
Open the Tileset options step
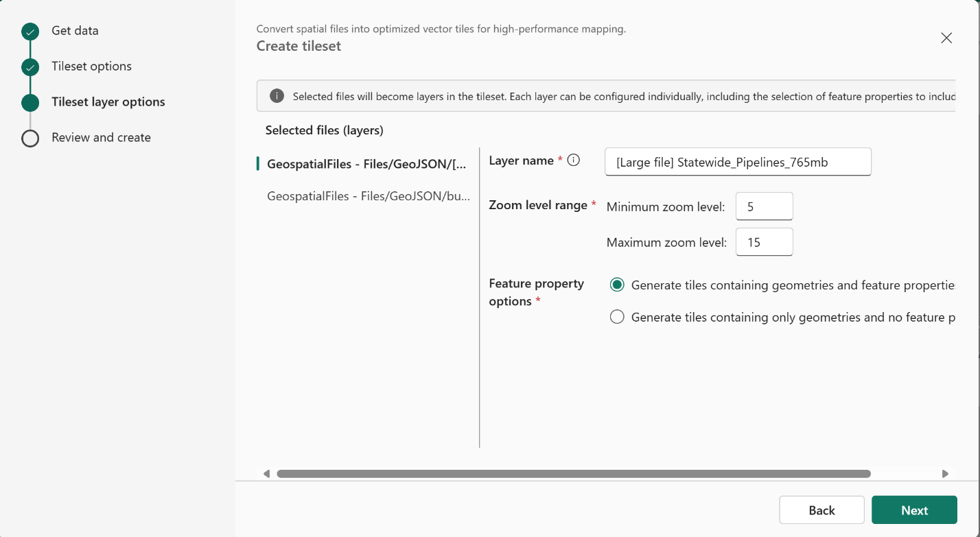click(91, 67)
